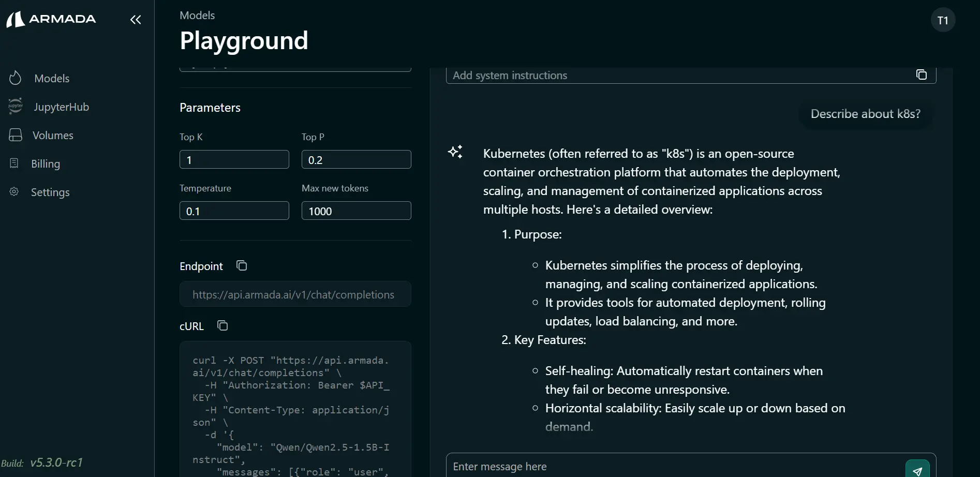Navigate to Settings

tap(50, 192)
